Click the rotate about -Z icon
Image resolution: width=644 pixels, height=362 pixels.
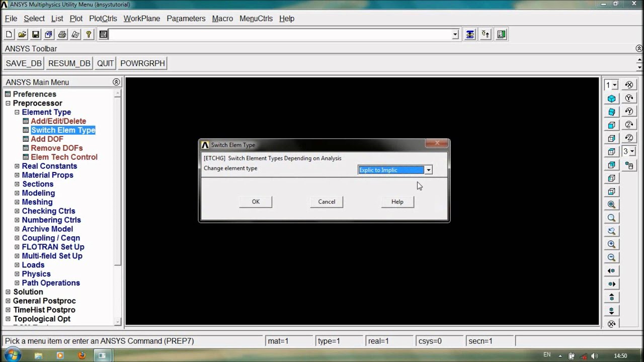[628, 138]
